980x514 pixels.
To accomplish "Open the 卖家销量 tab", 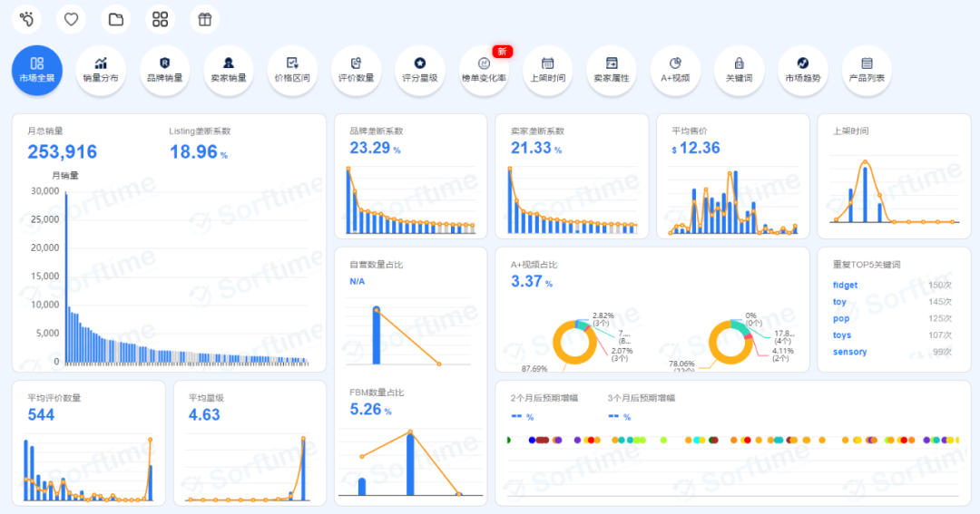I will [x=228, y=71].
